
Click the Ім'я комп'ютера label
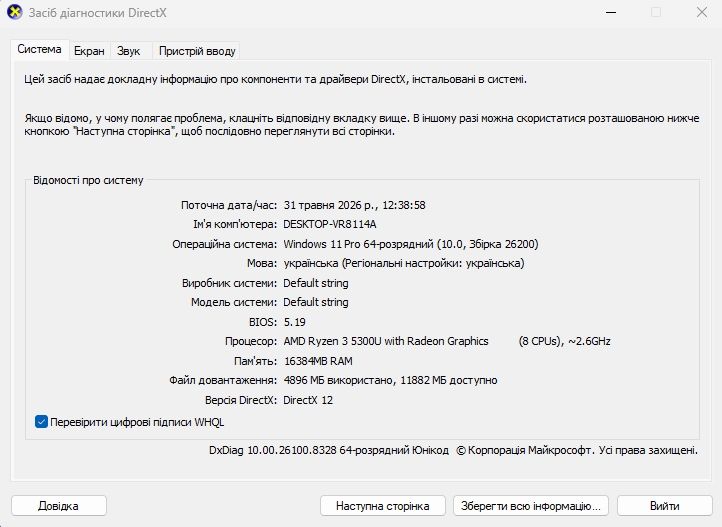pyautogui.click(x=235, y=224)
